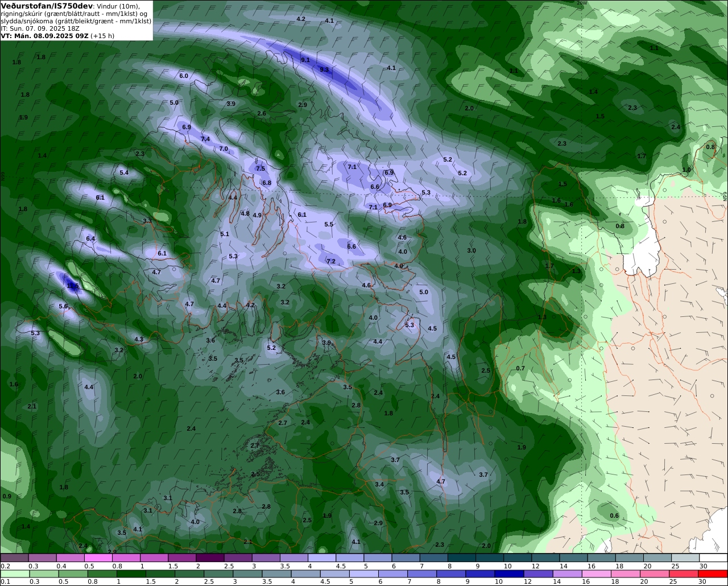The width and height of the screenshot is (728, 586).
Task: Click the 'VT: Mán. 08.09.2025 09Z' valid time
Action: (44, 35)
